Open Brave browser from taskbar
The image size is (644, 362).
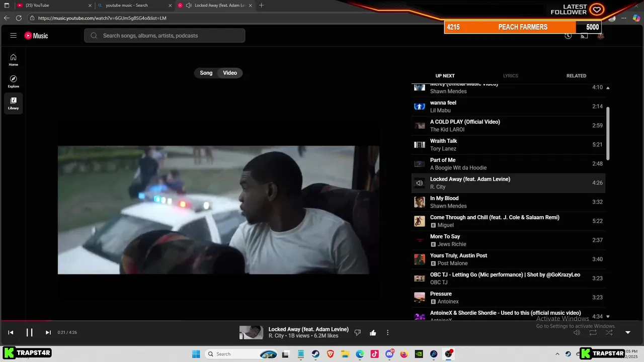click(330, 354)
